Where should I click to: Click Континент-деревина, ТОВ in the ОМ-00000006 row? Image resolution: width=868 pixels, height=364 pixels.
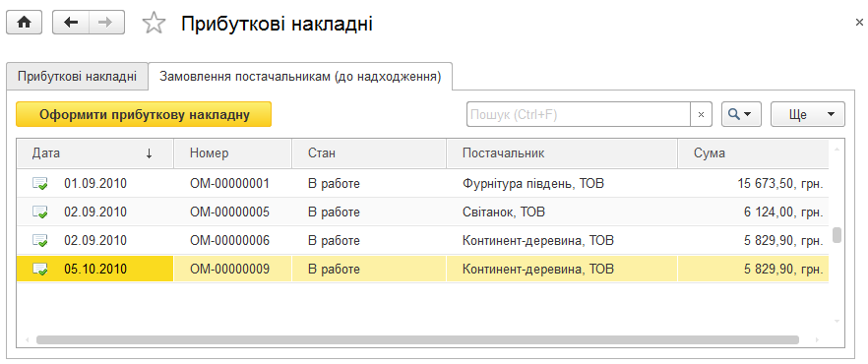538,241
